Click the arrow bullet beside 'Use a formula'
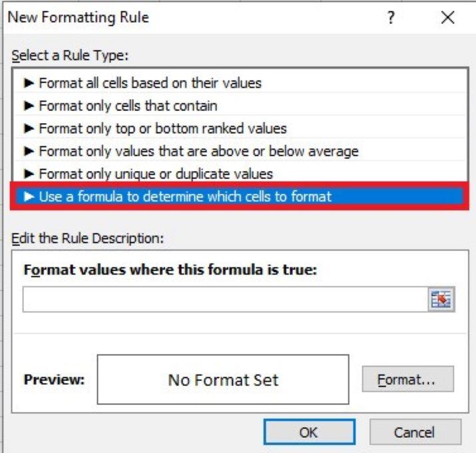 click(x=29, y=197)
